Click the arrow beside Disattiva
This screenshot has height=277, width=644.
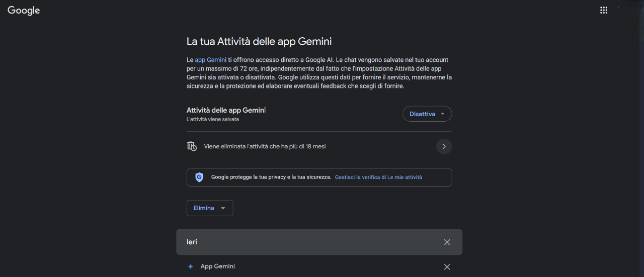pyautogui.click(x=443, y=114)
